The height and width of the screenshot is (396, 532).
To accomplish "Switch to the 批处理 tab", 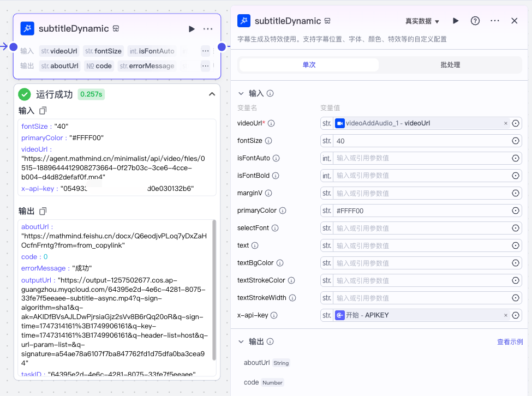I will click(450, 65).
